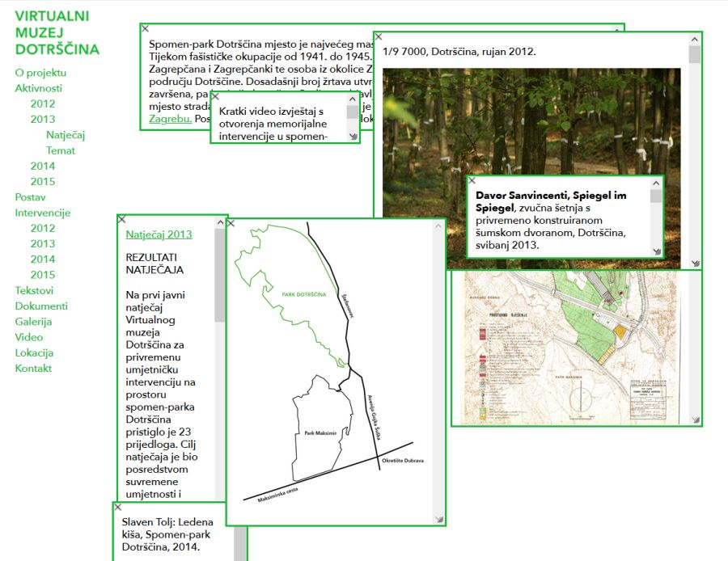Click Park Maksimir label on the map

click(x=320, y=433)
